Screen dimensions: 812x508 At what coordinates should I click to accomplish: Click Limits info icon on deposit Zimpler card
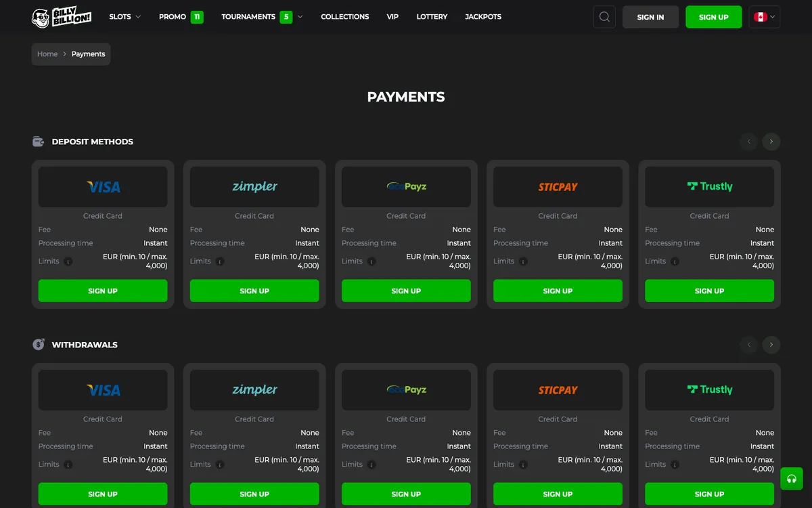tap(220, 261)
